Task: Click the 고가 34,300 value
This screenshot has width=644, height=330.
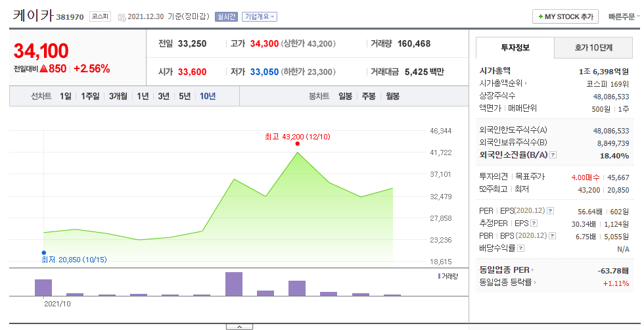Action: click(264, 43)
